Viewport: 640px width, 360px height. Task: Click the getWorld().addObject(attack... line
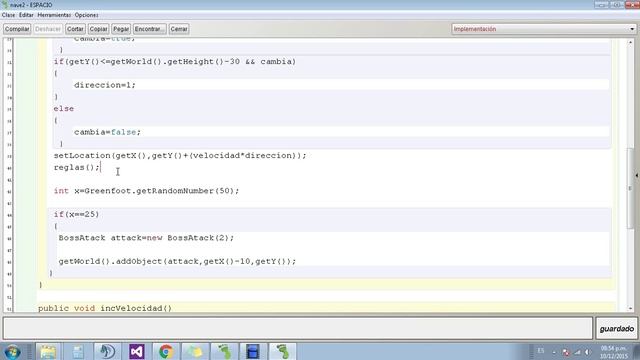click(178, 261)
